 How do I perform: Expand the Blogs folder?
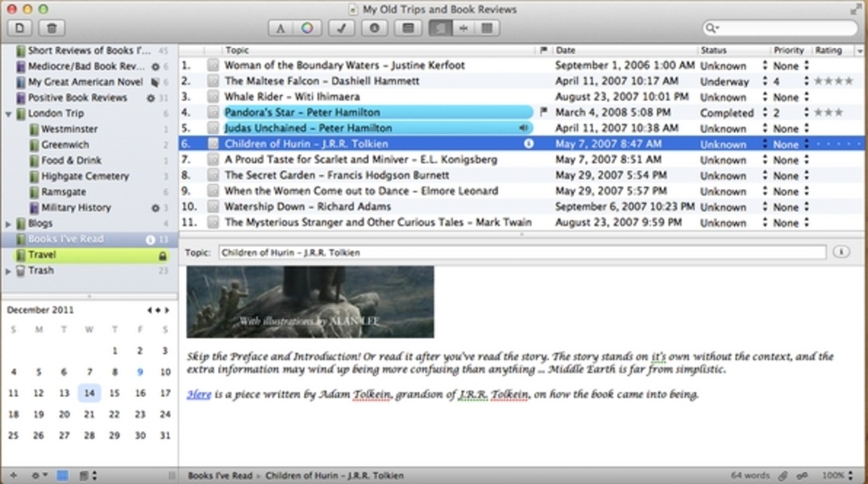[9, 223]
